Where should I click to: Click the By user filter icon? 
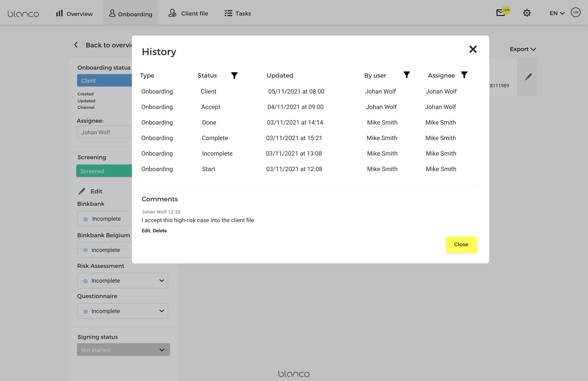pos(406,75)
